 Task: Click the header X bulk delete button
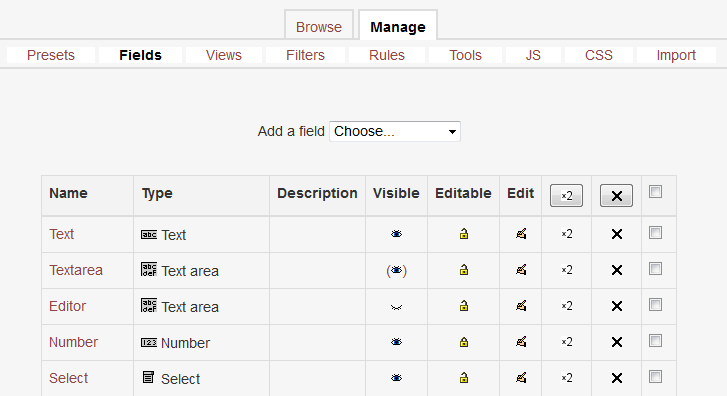616,195
